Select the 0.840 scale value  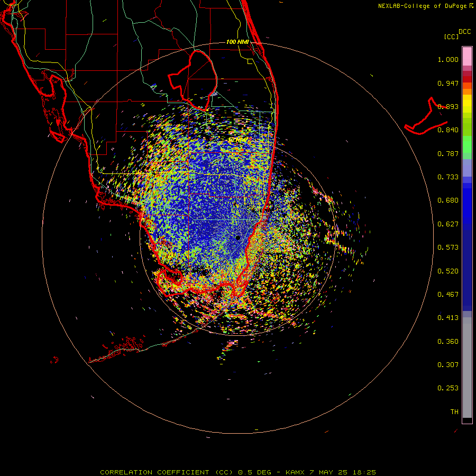[x=448, y=130]
